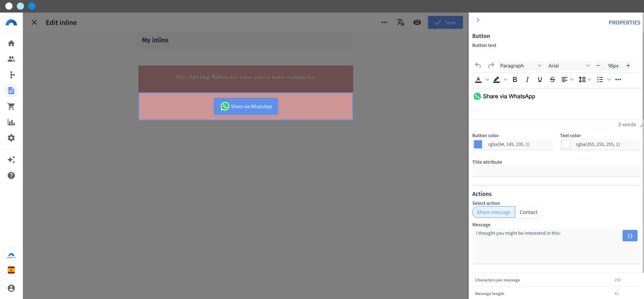
Task: Apply the highlight background color
Action: pyautogui.click(x=497, y=79)
